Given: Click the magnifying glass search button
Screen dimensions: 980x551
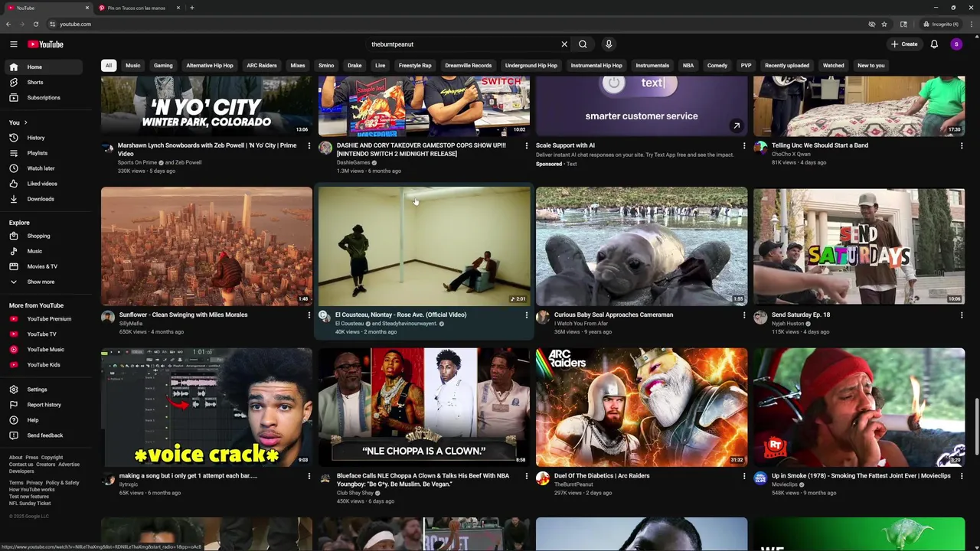Looking at the screenshot, I should (583, 44).
